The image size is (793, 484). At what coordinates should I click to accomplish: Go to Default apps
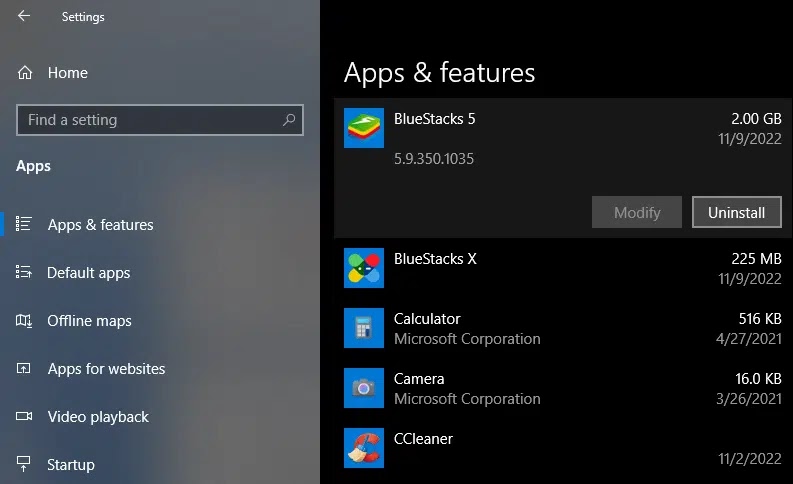[x=89, y=273]
